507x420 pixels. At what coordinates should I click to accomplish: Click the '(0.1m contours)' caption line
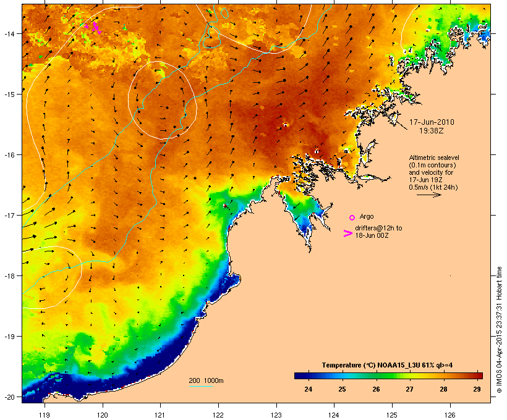point(432,165)
